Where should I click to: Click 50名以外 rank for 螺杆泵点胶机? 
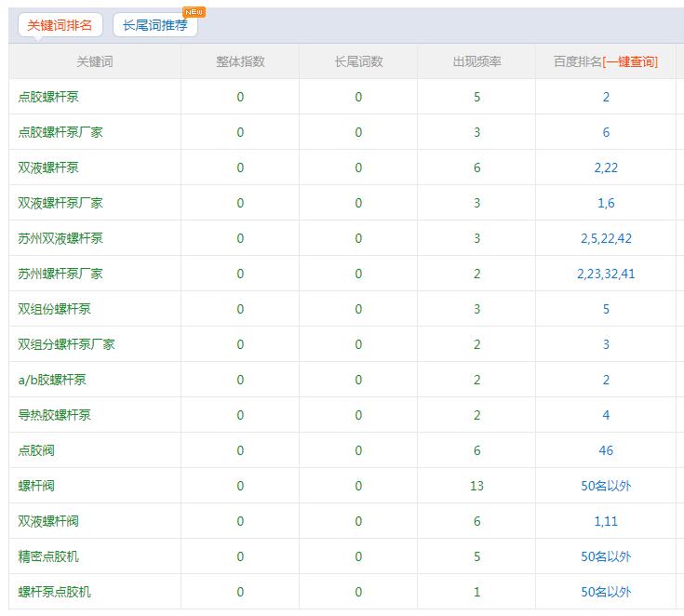pyautogui.click(x=606, y=592)
